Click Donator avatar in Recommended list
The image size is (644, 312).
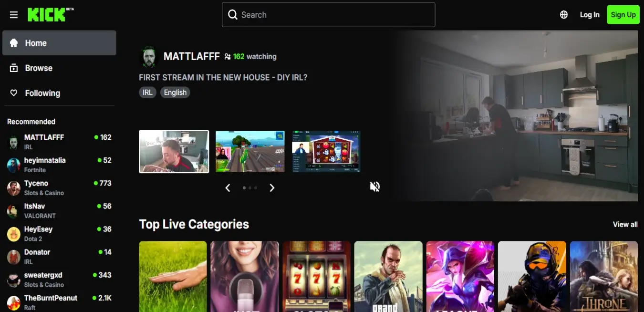(x=13, y=257)
